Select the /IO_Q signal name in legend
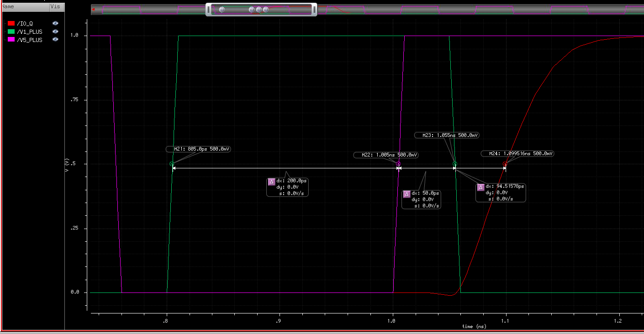The height and width of the screenshot is (334, 644). tap(25, 23)
